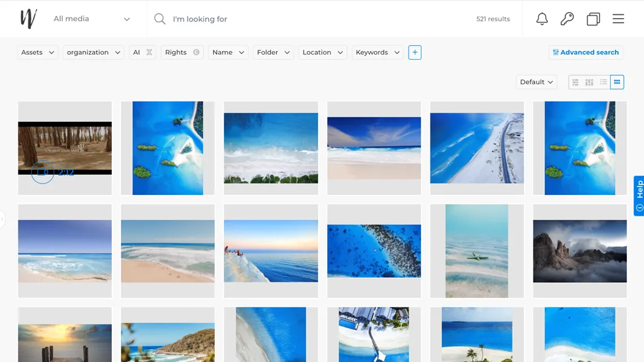The width and height of the screenshot is (644, 362).
Task: Click the key access icon
Action: pos(567,19)
